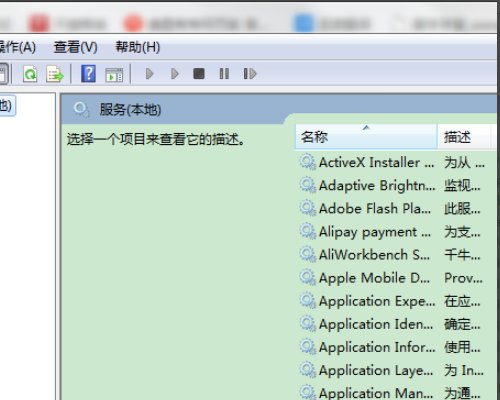Screen dimensions: 500x400
Task: Click the gear icon beside Alipay payment
Action: click(307, 232)
